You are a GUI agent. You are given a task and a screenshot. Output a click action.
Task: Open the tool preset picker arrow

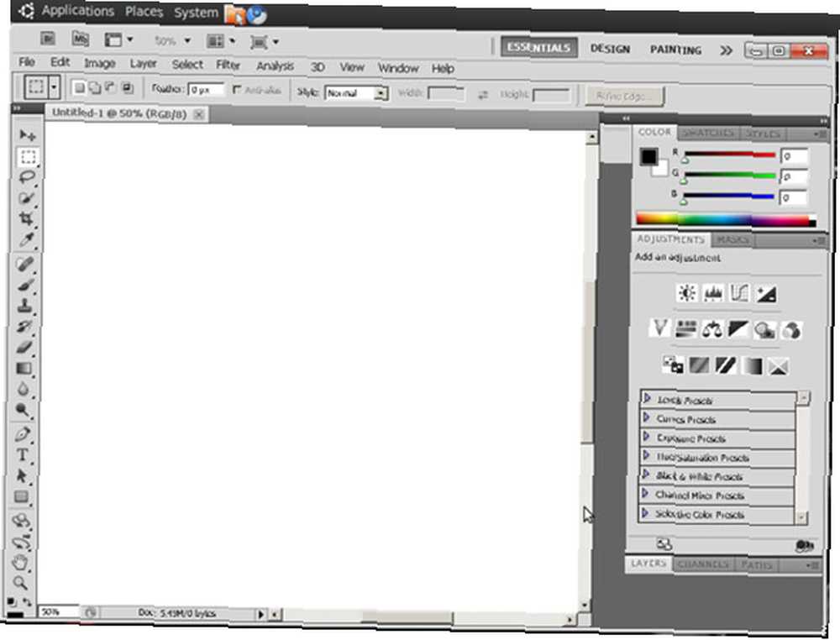point(54,87)
